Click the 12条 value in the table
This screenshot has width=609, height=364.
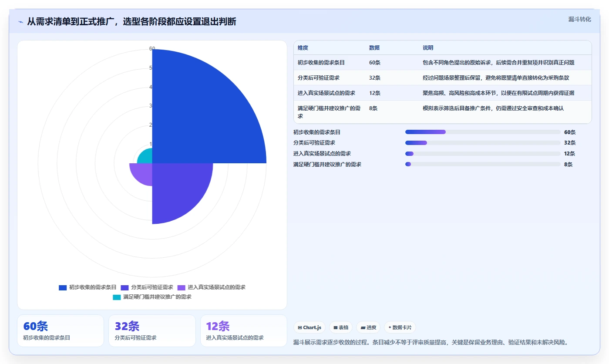[x=375, y=93]
